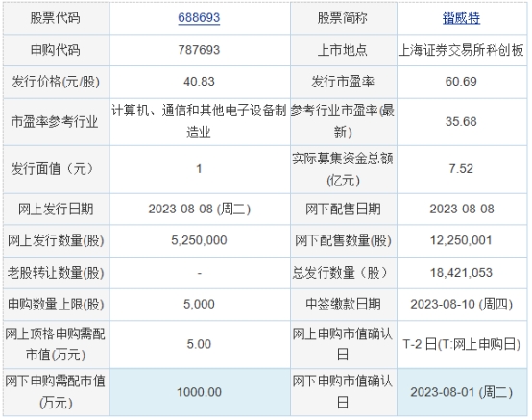The height and width of the screenshot is (420, 532).
Task: Select the T-2日(T:网上申购日) cell
Action: [462, 344]
